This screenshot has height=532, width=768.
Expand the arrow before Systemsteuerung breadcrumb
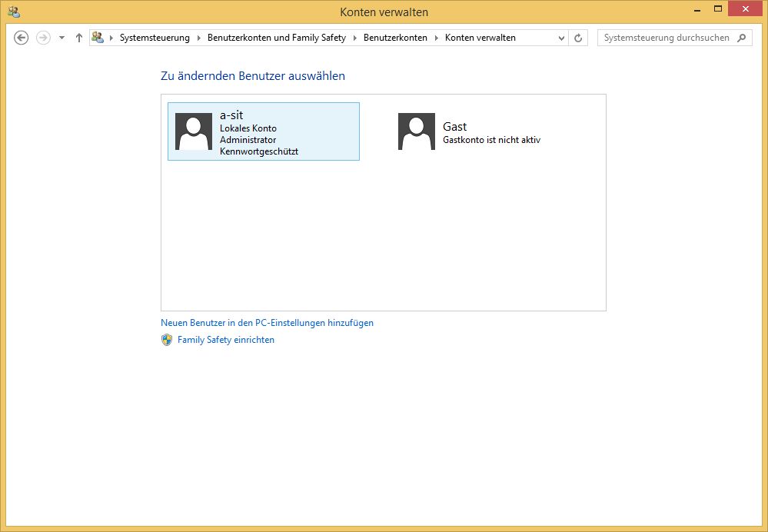pos(111,38)
